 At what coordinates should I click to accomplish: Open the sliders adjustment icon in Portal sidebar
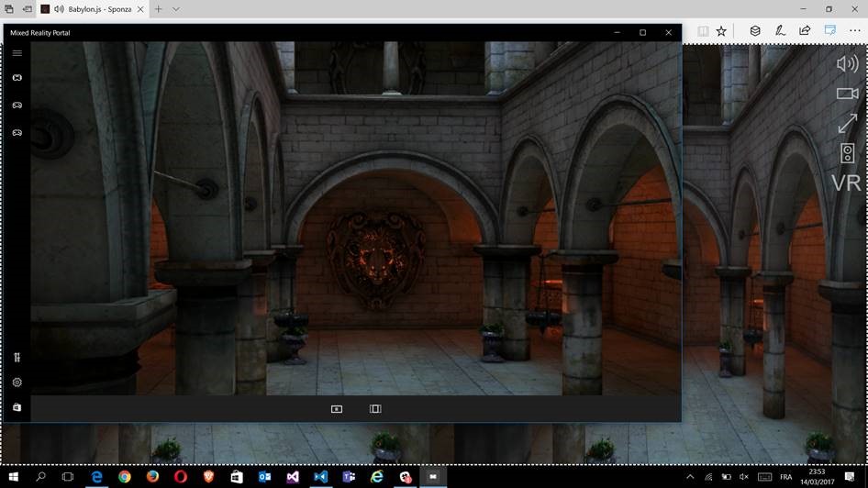tap(17, 358)
